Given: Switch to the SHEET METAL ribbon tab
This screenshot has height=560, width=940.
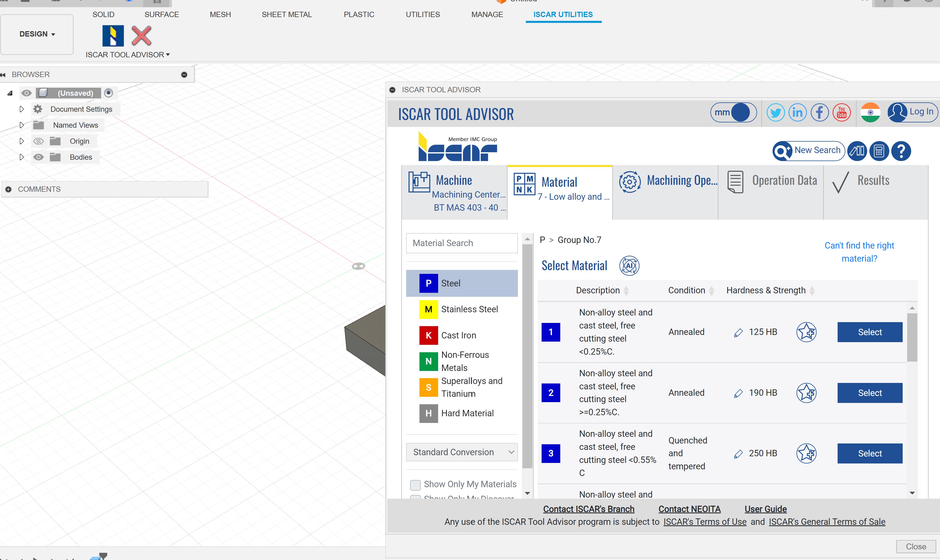Looking at the screenshot, I should [x=286, y=14].
